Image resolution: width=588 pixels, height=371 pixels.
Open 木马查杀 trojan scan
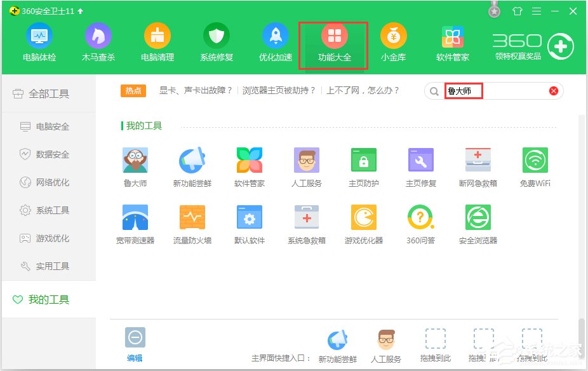[98, 41]
